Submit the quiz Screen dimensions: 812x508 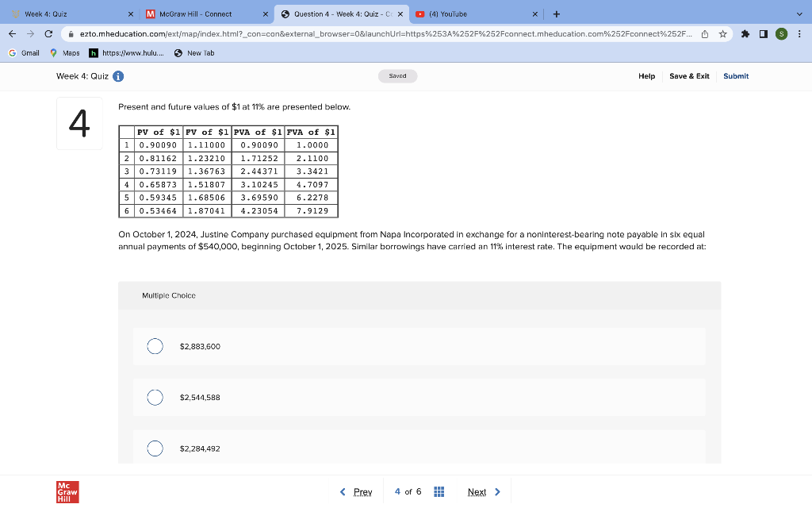(x=736, y=76)
